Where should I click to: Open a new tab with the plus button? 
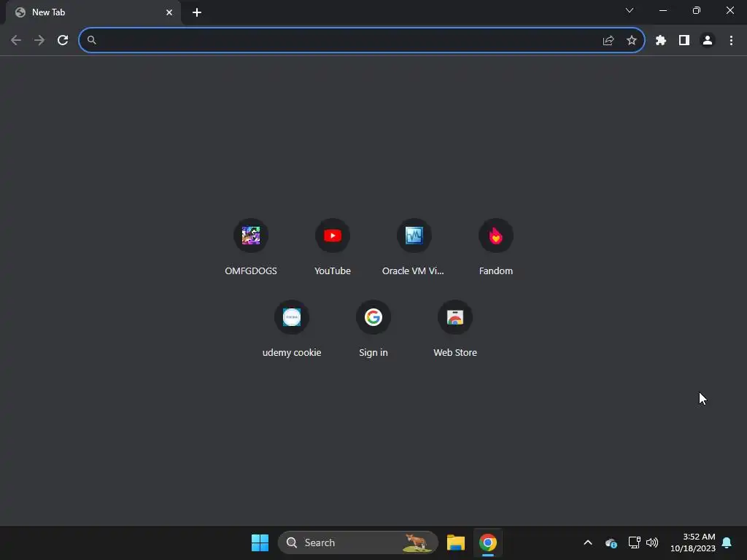[x=197, y=12]
